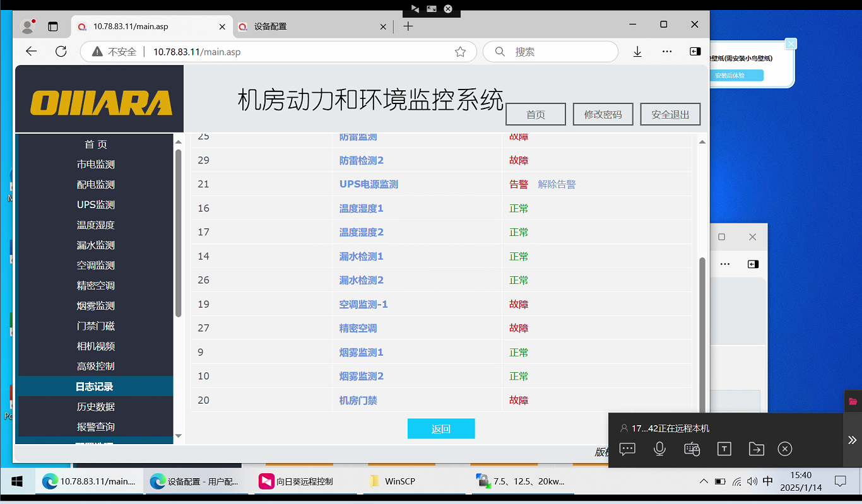Open chat in the remote control panel
This screenshot has width=862, height=504.
pos(627,448)
